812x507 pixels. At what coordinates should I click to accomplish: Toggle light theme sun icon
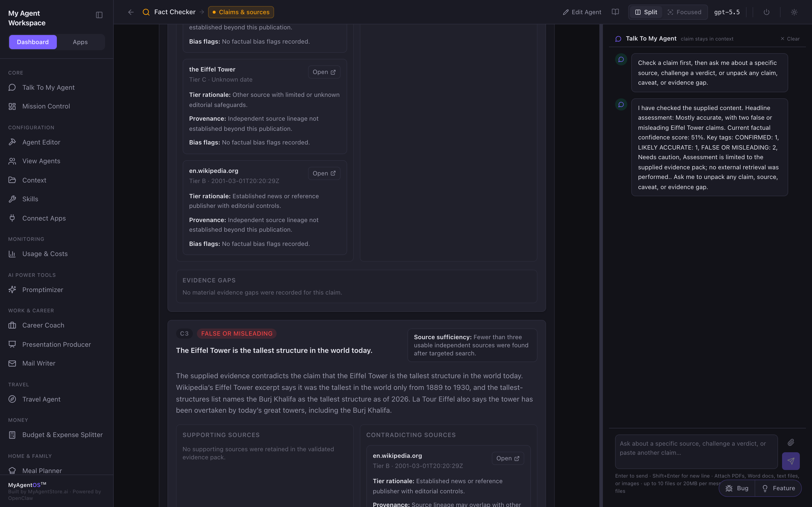[794, 12]
